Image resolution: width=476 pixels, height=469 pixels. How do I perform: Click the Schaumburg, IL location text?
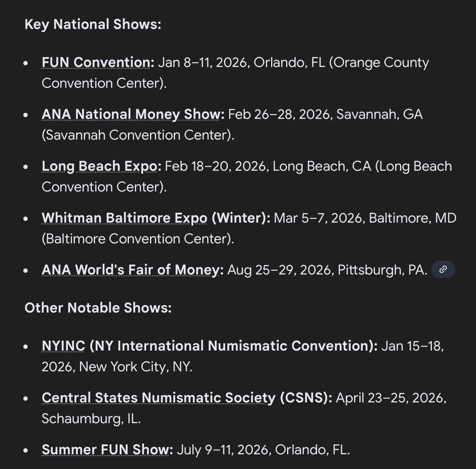pos(91,419)
